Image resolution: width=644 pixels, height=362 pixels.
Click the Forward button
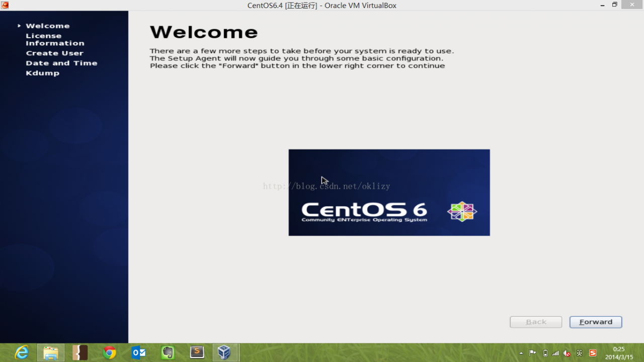coord(596,322)
